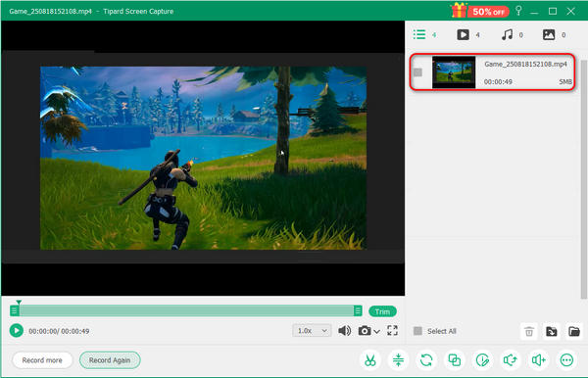Open the media metadata editor
Screen dimensions: 588x378
[482, 360]
